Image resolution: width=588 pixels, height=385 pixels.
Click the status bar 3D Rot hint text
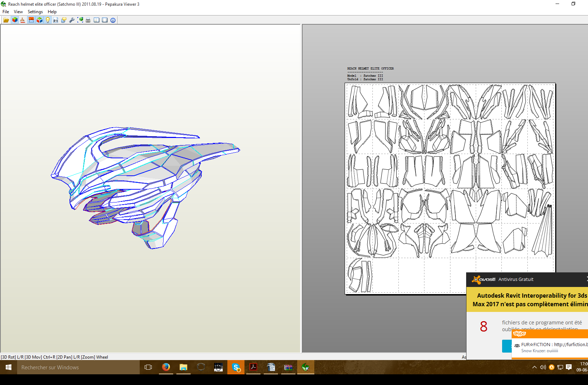click(x=55, y=357)
